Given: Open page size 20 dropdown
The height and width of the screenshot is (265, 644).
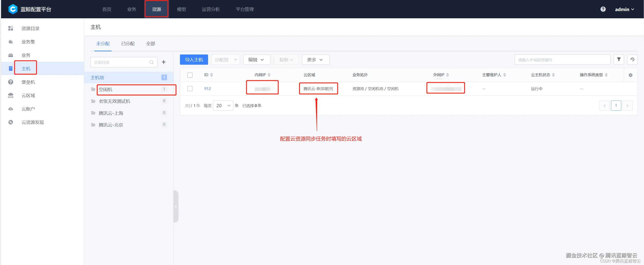Looking at the screenshot, I should 223,106.
